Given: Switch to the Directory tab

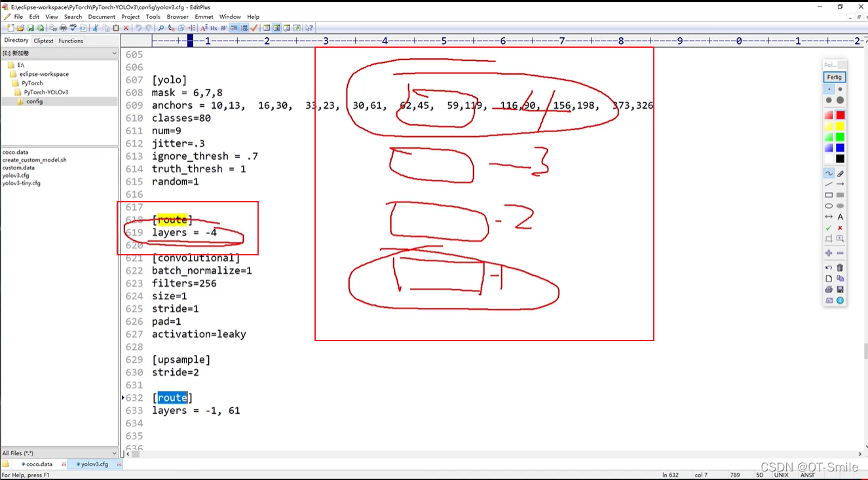Looking at the screenshot, I should (x=16, y=41).
